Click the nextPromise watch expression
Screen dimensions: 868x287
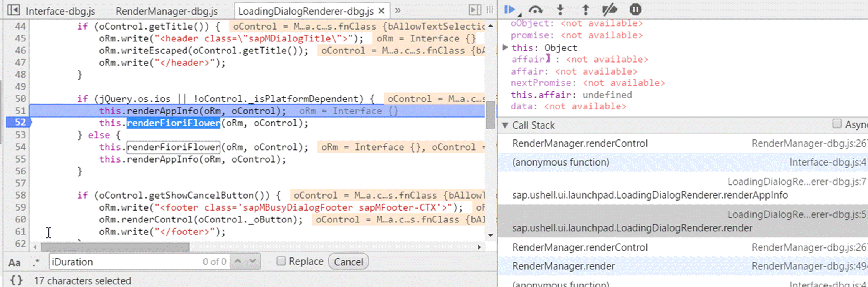[587, 83]
